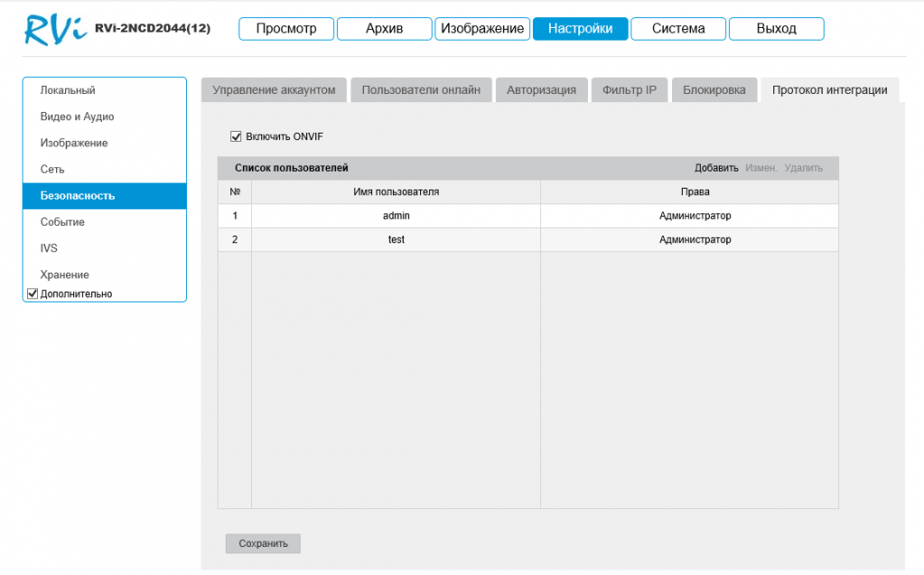
Task: Select the admin user row
Action: 396,216
